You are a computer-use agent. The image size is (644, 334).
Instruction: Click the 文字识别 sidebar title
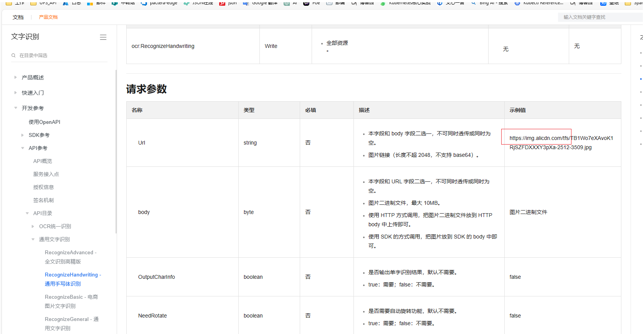click(x=25, y=37)
